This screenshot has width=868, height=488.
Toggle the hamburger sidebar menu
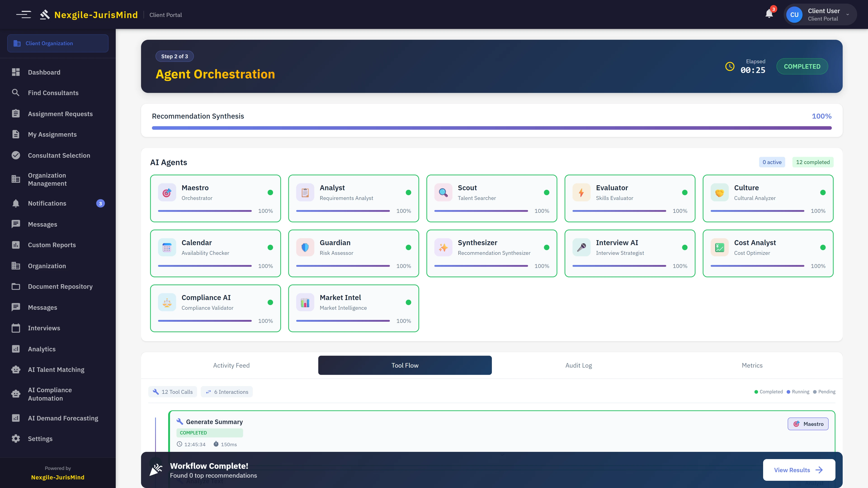coord(24,14)
